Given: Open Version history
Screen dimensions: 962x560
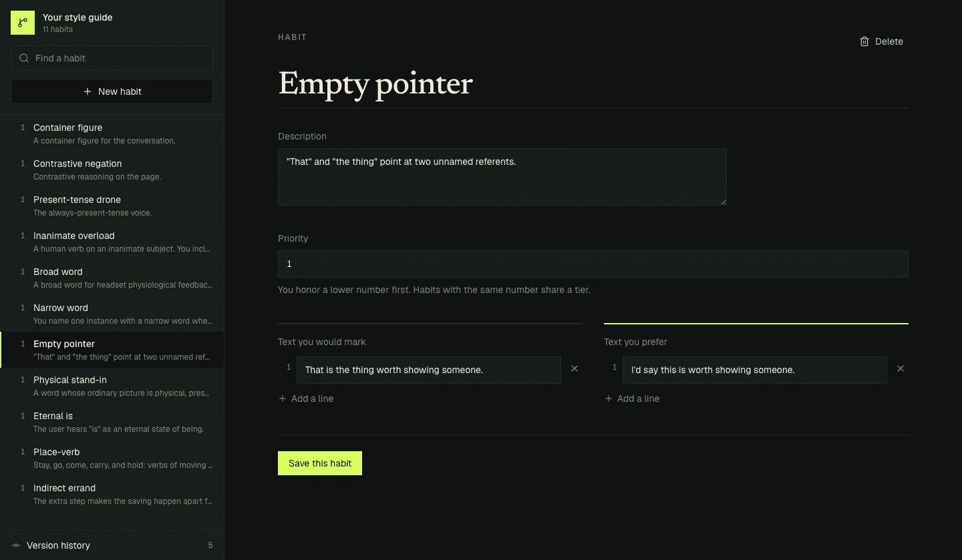Looking at the screenshot, I should coord(112,545).
